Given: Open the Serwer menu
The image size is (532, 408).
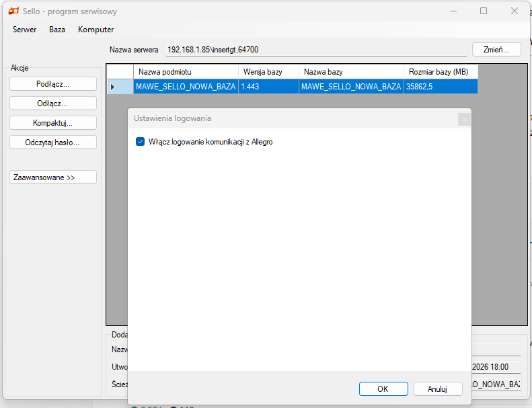Looking at the screenshot, I should pyautogui.click(x=24, y=30).
